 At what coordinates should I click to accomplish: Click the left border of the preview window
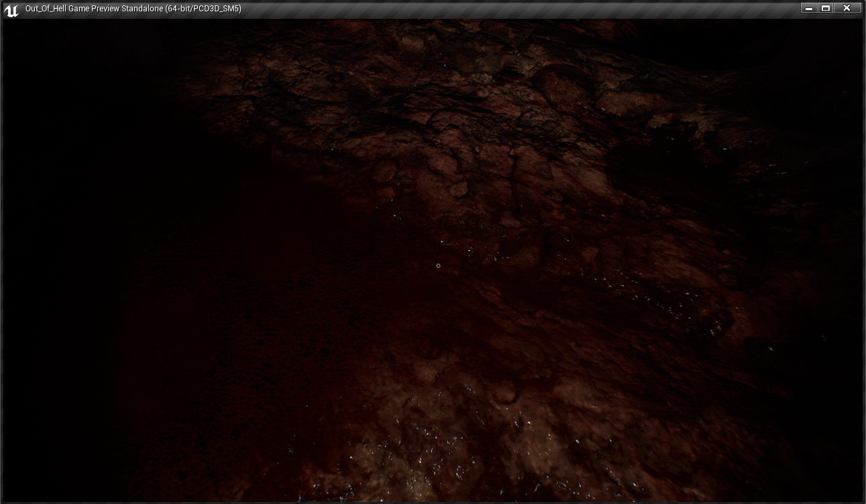(1, 268)
